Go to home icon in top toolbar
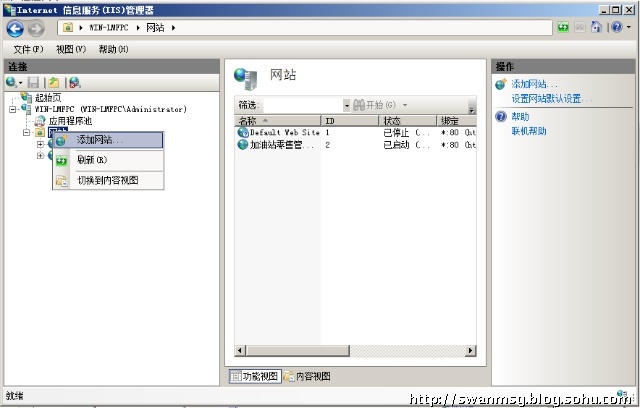640x408 pixels. click(x=596, y=27)
